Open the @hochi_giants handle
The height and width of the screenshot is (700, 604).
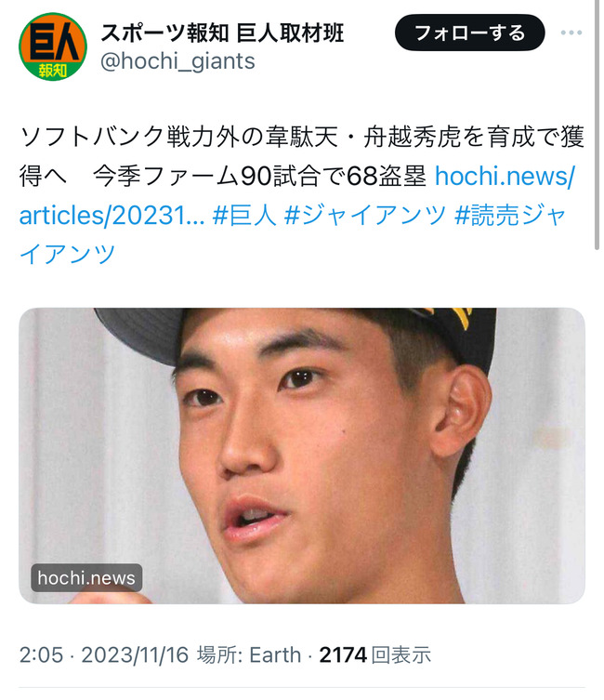(x=177, y=61)
